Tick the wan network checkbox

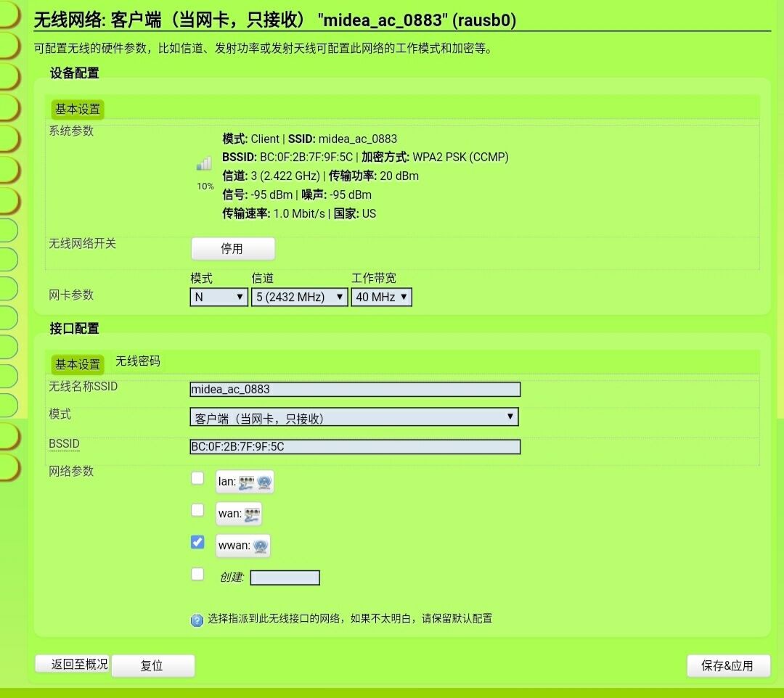[x=197, y=510]
